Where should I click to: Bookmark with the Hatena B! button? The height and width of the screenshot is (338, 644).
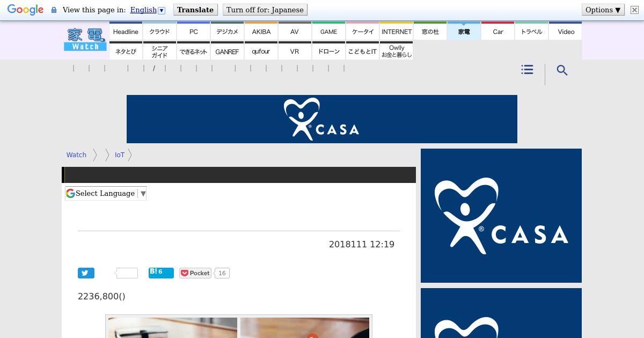[x=161, y=273]
